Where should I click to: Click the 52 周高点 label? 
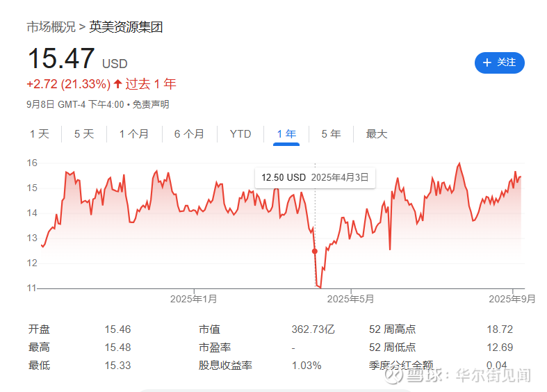(393, 329)
